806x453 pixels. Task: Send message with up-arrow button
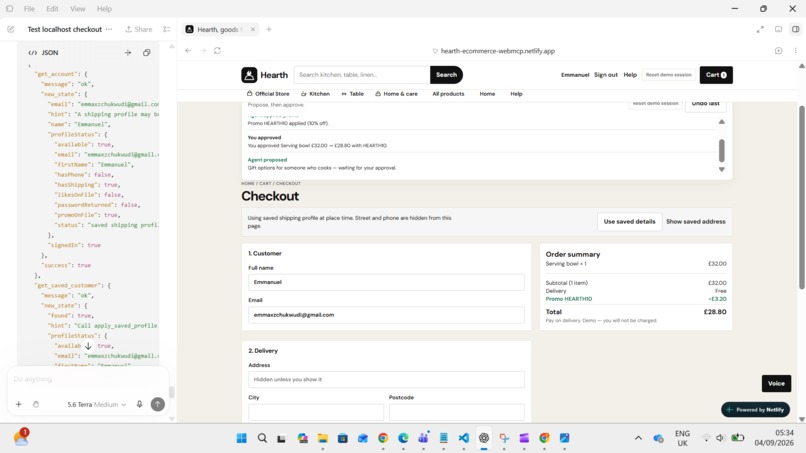point(158,404)
